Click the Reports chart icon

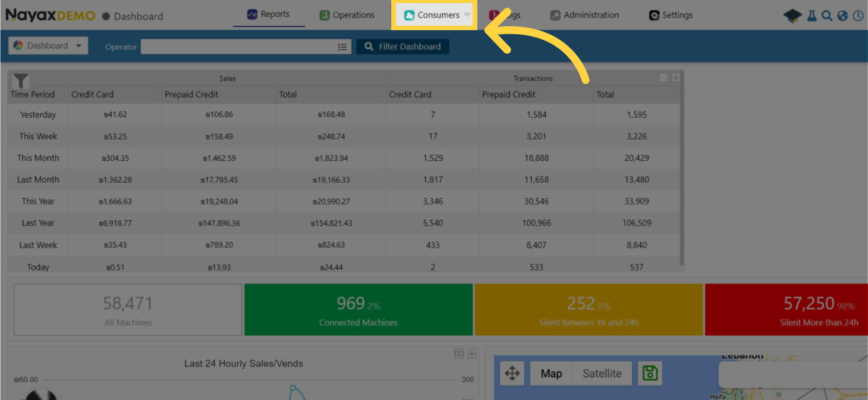click(252, 14)
